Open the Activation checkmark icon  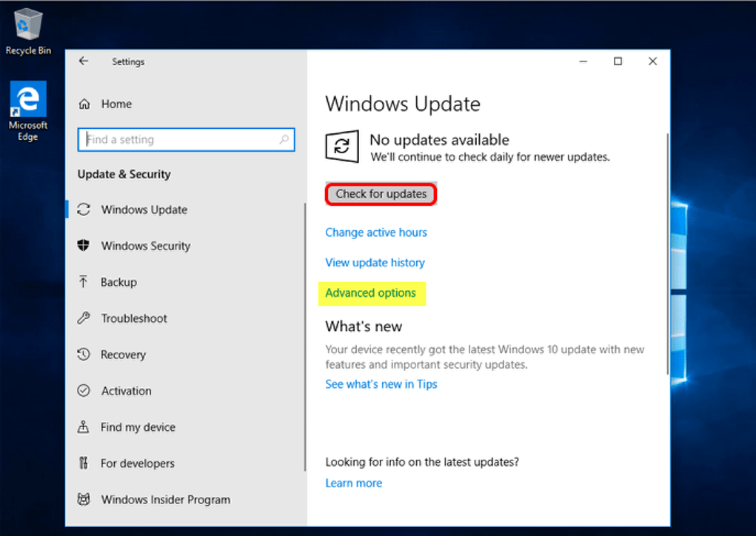coord(84,391)
